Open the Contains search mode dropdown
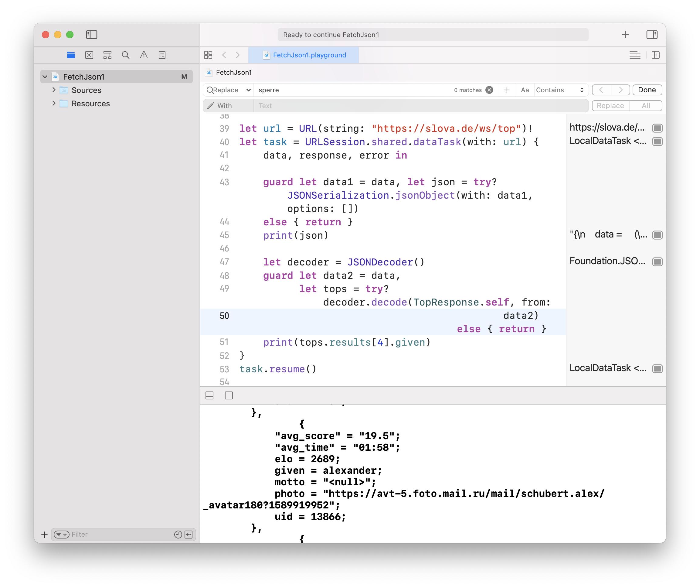 (x=560, y=90)
